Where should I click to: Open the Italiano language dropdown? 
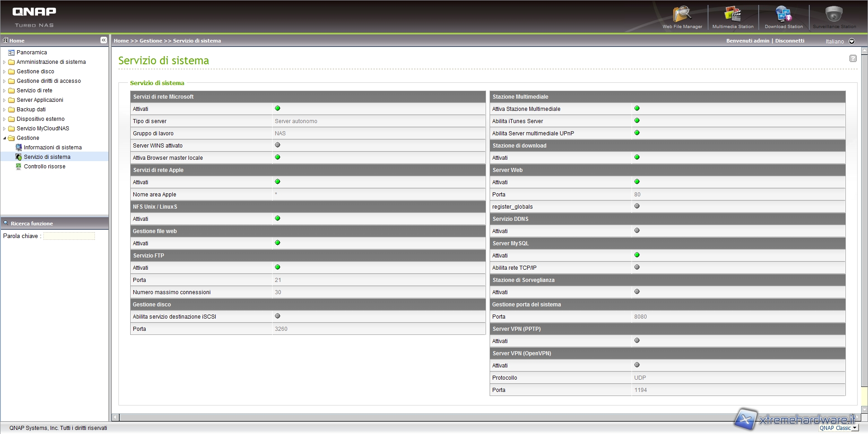[852, 41]
